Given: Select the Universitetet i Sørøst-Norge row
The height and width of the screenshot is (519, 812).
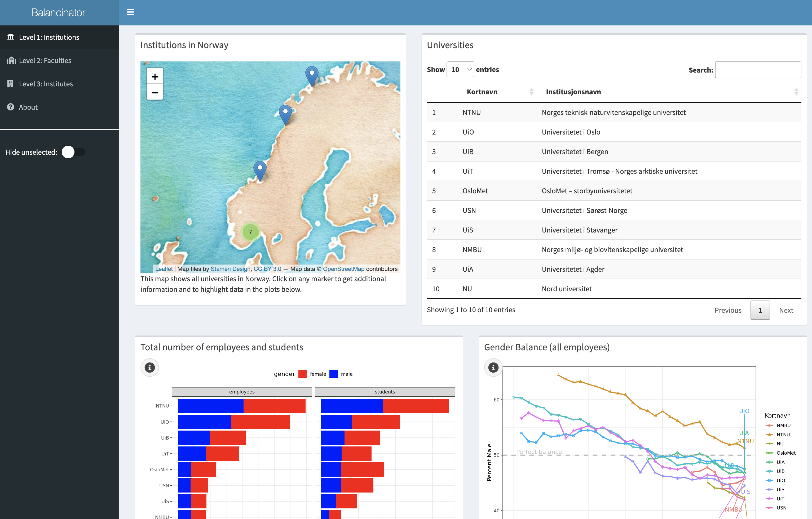Looking at the screenshot, I should click(x=614, y=210).
